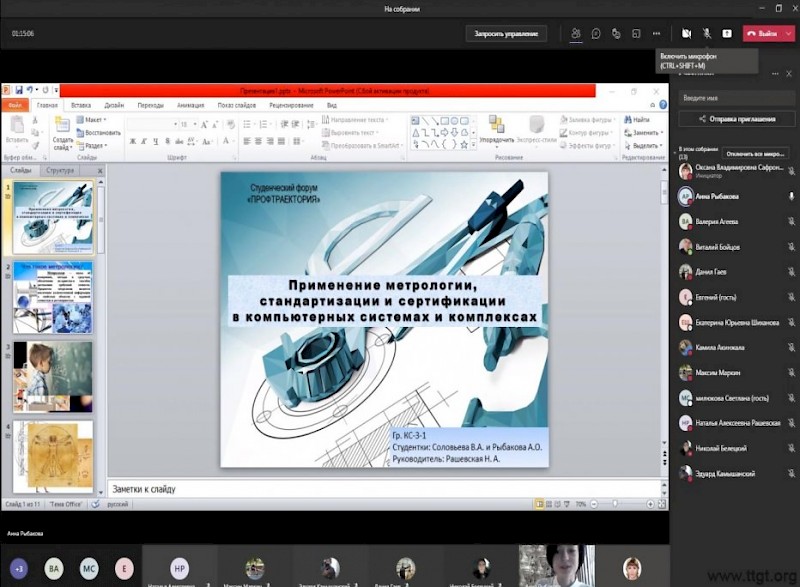800x587 pixels.
Task: Show the participants panel icon
Action: 576,33
